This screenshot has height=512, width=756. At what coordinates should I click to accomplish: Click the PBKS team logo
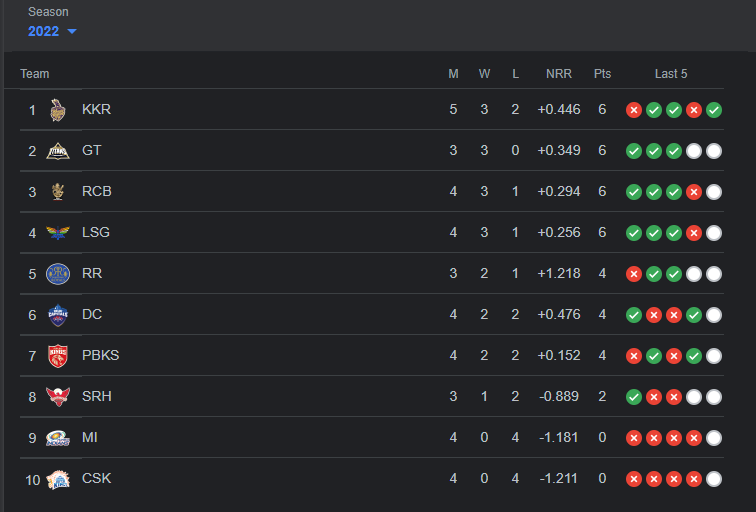[58, 356]
